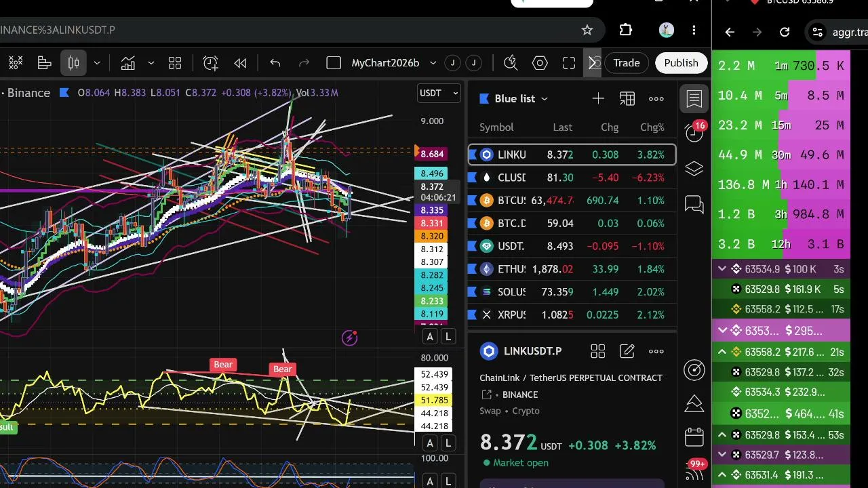Expand the 63529.8 $153.4 trade row
Image resolution: width=868 pixels, height=488 pixels.
coord(722,434)
